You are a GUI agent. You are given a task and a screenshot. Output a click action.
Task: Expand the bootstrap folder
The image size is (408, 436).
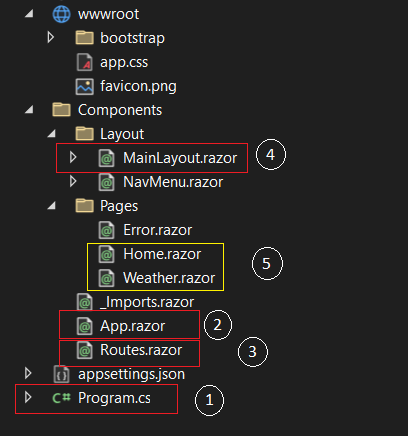coord(51,37)
